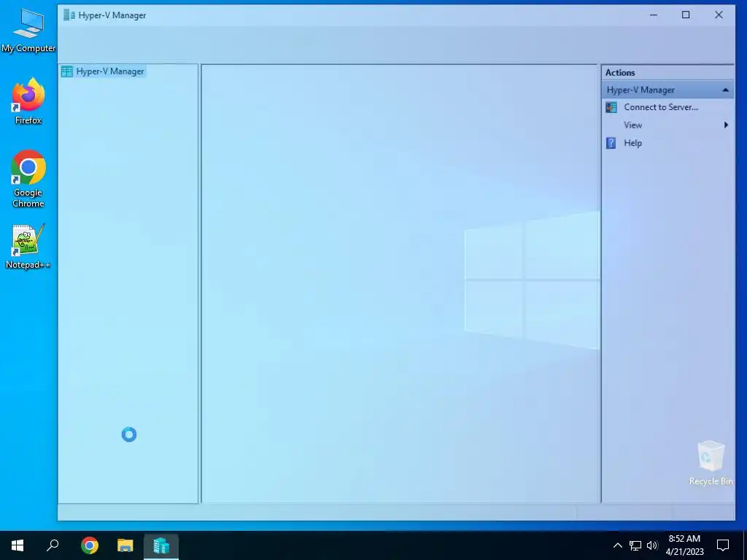
Task: Click the blue Help question-mark icon
Action: [x=611, y=143]
